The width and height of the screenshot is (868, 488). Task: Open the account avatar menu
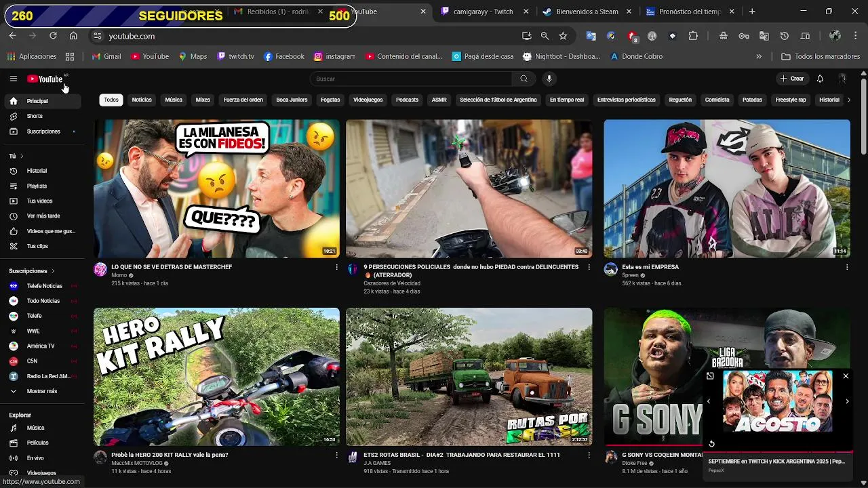pyautogui.click(x=842, y=79)
